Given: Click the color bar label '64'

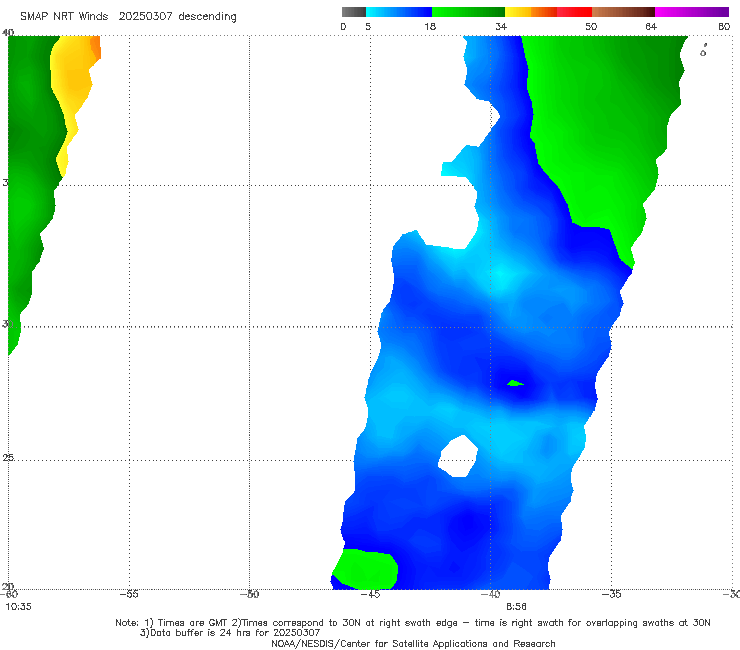Looking at the screenshot, I should tap(651, 26).
